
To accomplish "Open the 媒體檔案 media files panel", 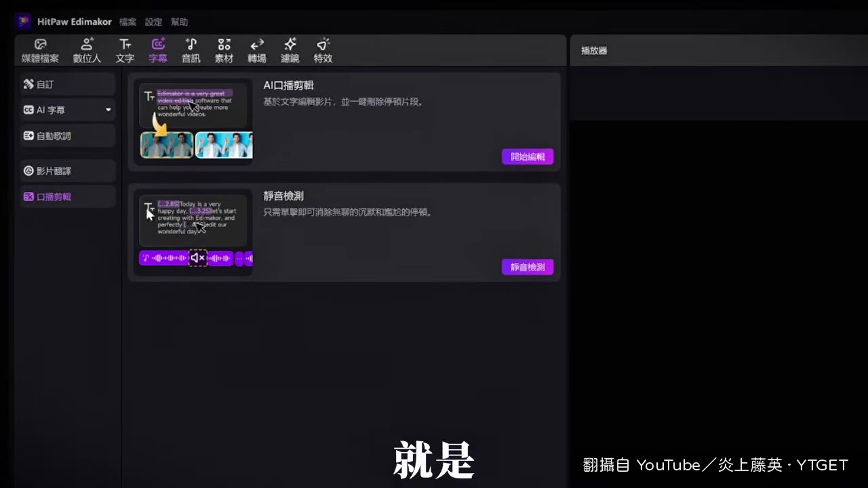I will coord(40,51).
